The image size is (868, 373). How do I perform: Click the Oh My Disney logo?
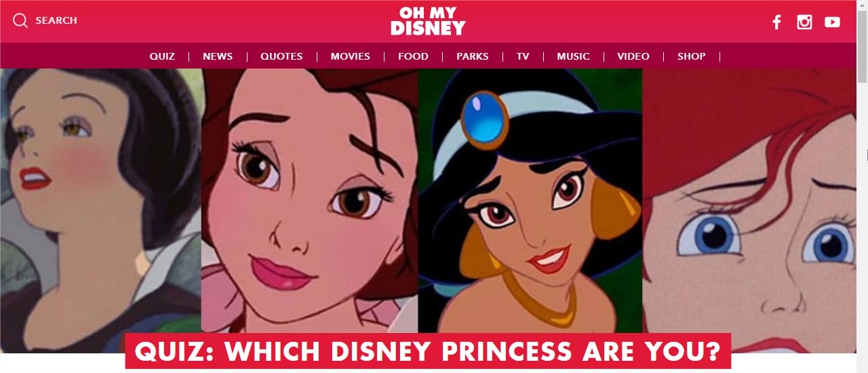(x=428, y=21)
